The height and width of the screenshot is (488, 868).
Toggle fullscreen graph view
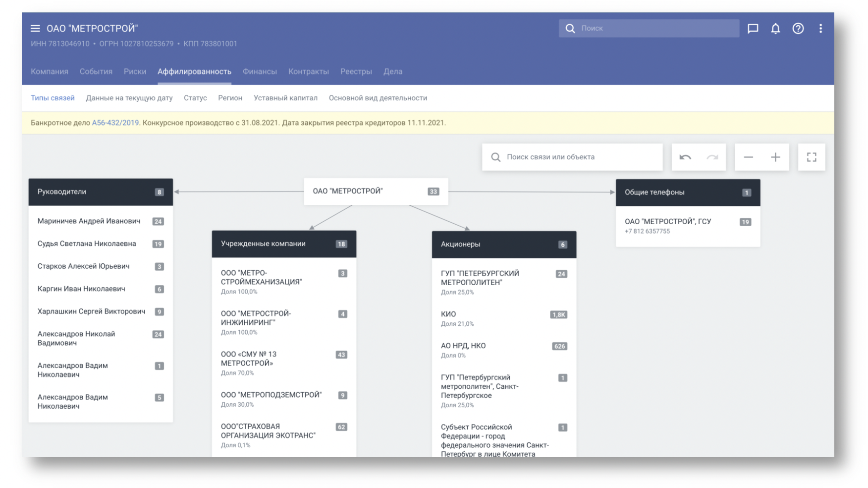[x=812, y=157]
